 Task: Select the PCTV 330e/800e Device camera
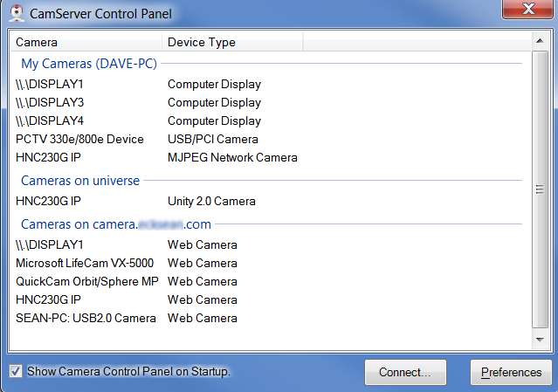[79, 140]
